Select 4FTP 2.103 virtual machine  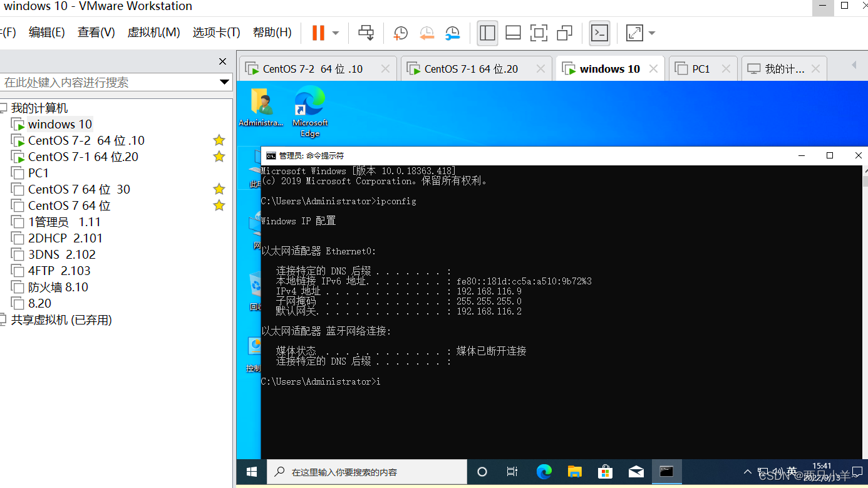[x=59, y=271]
